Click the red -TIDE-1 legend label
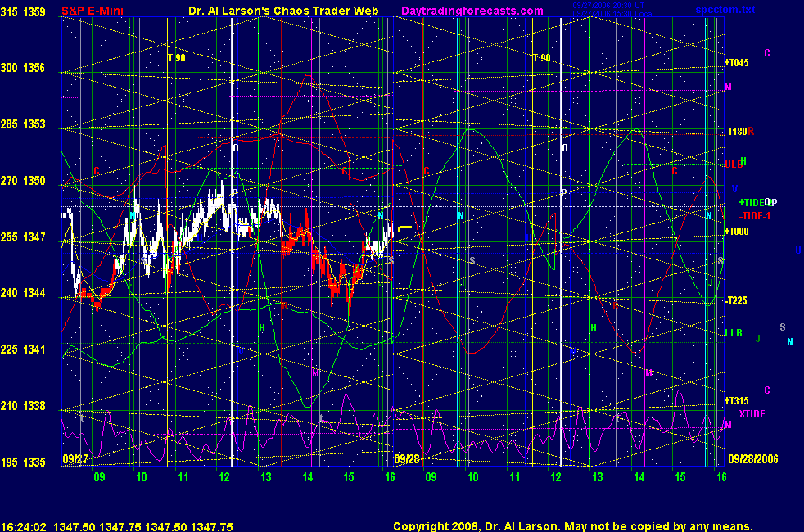Screen dimensions: 804x532 point(757,215)
